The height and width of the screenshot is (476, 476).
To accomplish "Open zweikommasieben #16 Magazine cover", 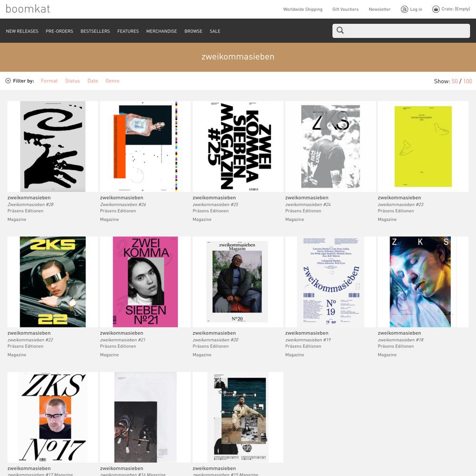I will coord(145,417).
